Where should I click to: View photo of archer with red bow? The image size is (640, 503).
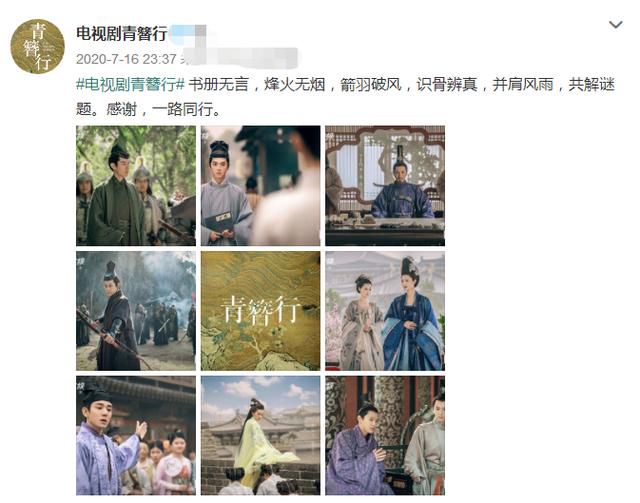click(136, 311)
